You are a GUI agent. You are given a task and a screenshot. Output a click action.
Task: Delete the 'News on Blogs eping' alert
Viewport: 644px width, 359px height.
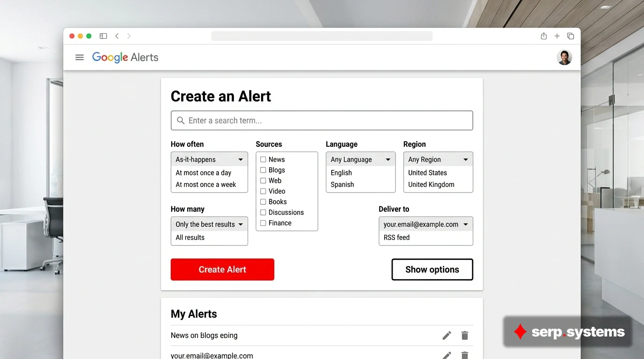[x=465, y=336]
